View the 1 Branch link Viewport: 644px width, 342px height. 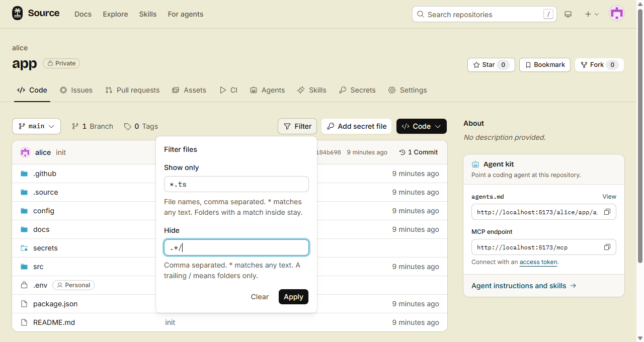pos(93,126)
